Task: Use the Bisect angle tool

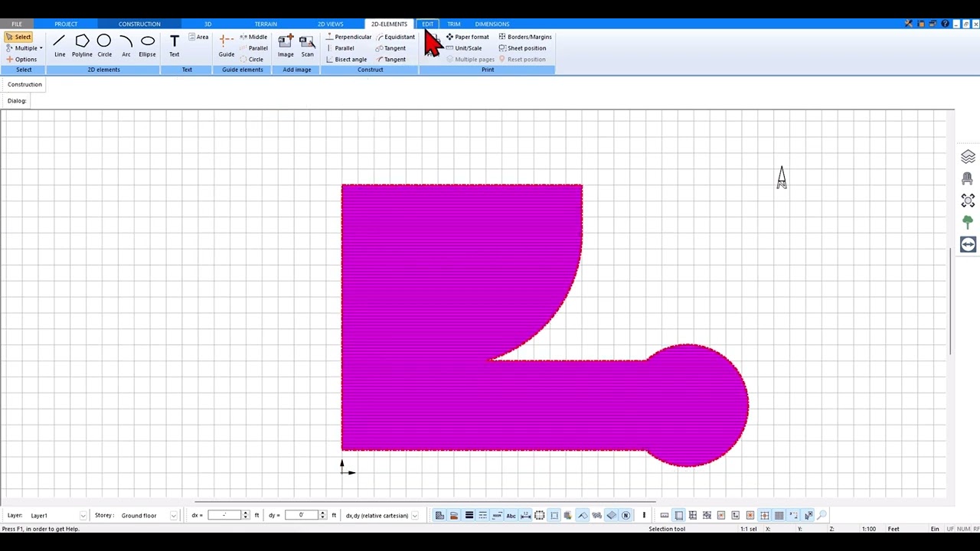Action: coord(346,59)
